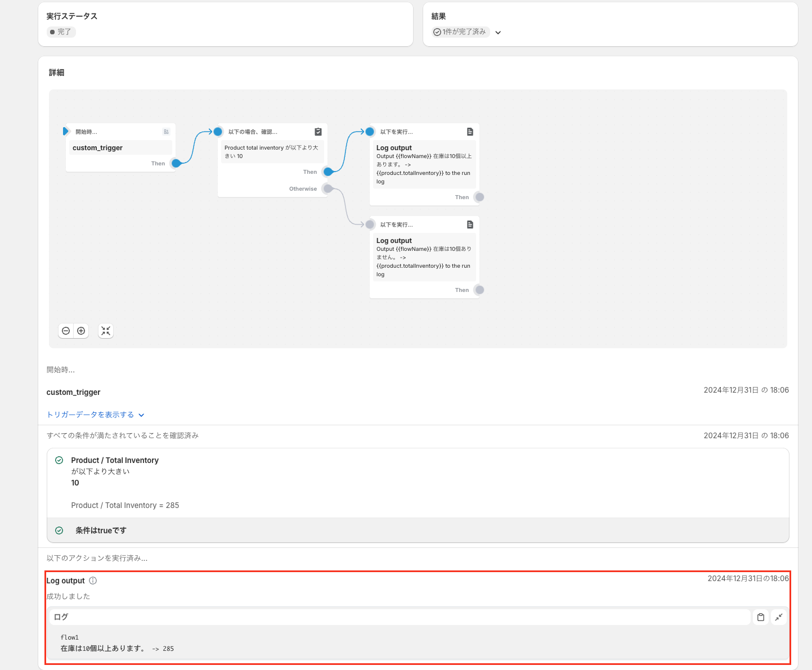
Task: Select the Product total inventory condition card
Action: tap(273, 160)
